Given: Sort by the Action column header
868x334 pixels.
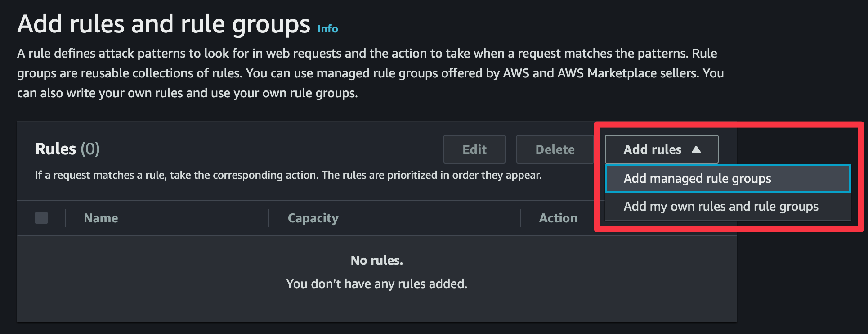Looking at the screenshot, I should click(x=558, y=218).
